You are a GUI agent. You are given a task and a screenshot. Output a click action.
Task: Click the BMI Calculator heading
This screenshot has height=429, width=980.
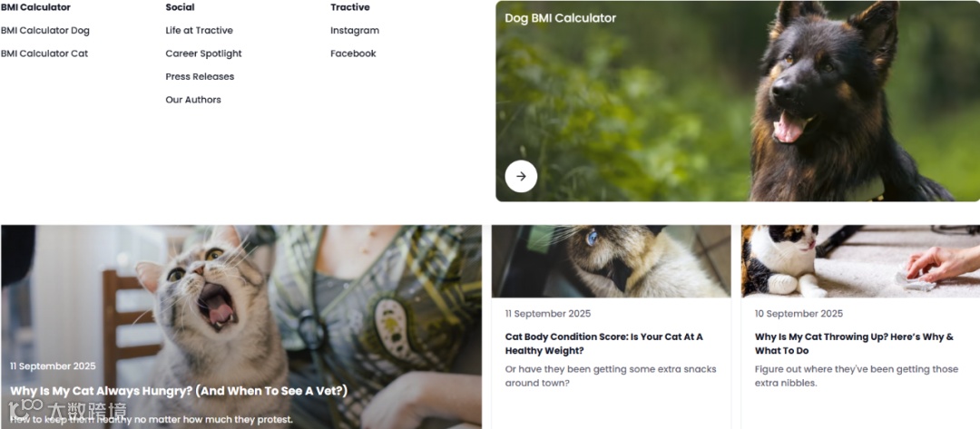35,7
